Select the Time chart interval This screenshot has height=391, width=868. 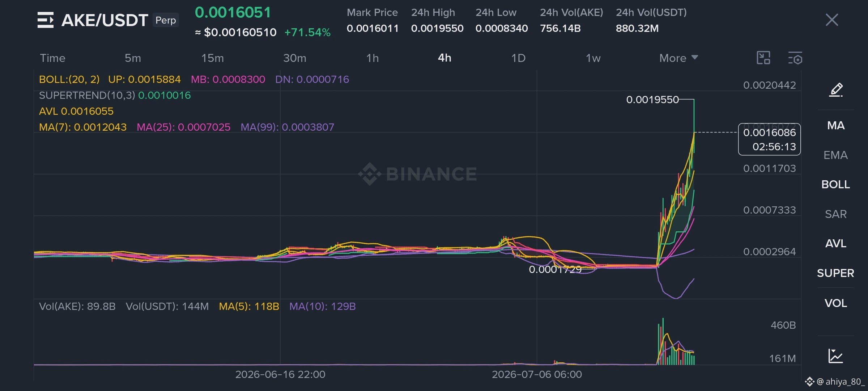point(52,58)
